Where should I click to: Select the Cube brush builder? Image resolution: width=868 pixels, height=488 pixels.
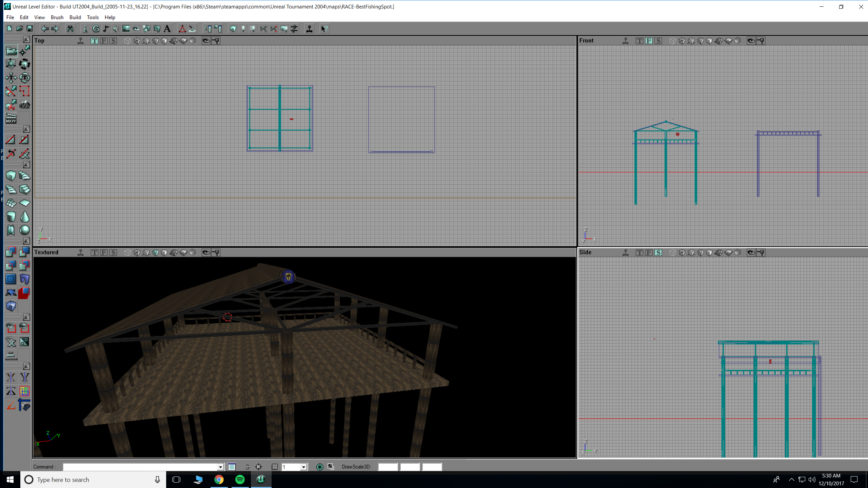(11, 176)
